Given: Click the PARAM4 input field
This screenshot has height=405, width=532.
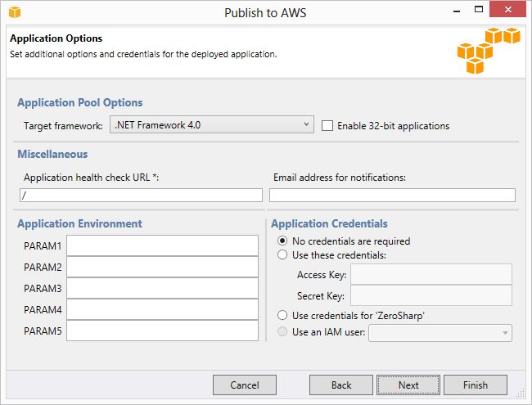Looking at the screenshot, I should click(163, 309).
